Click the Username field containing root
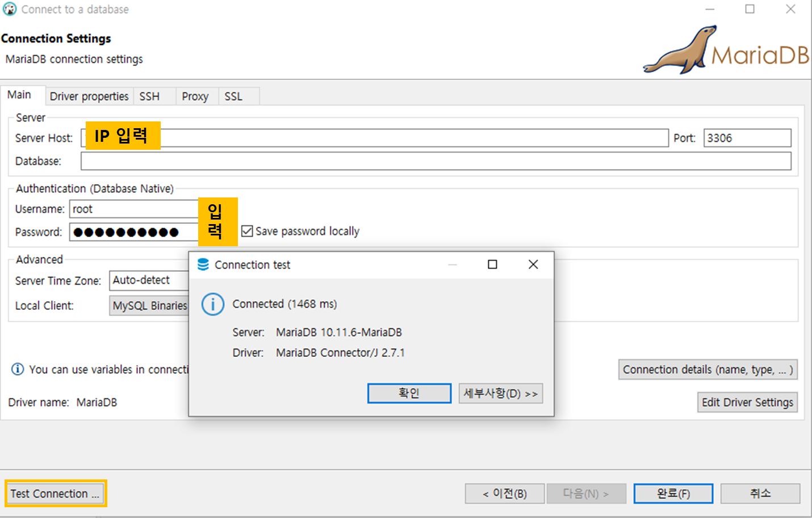This screenshot has width=812, height=518. [134, 209]
